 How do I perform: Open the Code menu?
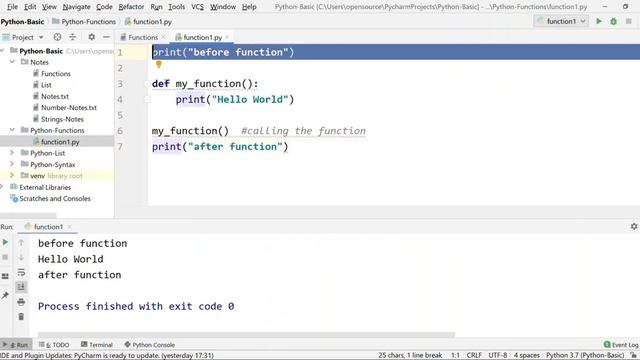tap(104, 7)
